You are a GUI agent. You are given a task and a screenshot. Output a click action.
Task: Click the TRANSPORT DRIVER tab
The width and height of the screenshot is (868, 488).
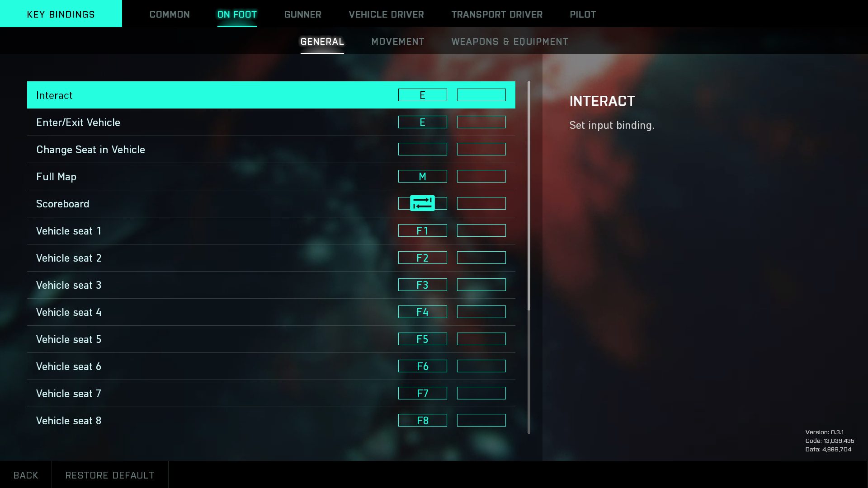pyautogui.click(x=497, y=14)
